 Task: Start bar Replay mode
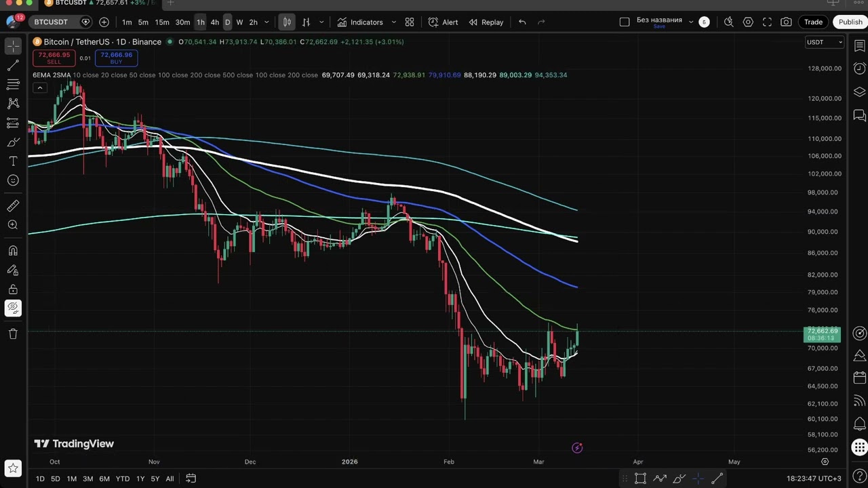pos(486,22)
